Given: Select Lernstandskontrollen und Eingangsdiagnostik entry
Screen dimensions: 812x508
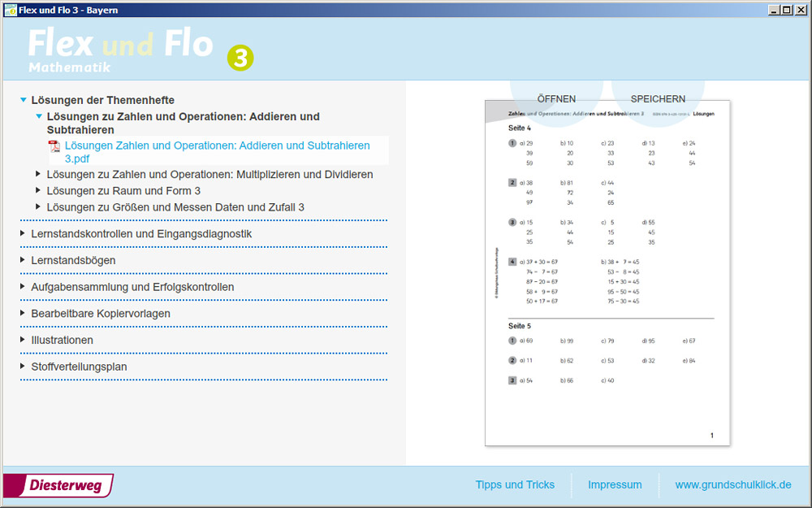Looking at the screenshot, I should point(141,234).
